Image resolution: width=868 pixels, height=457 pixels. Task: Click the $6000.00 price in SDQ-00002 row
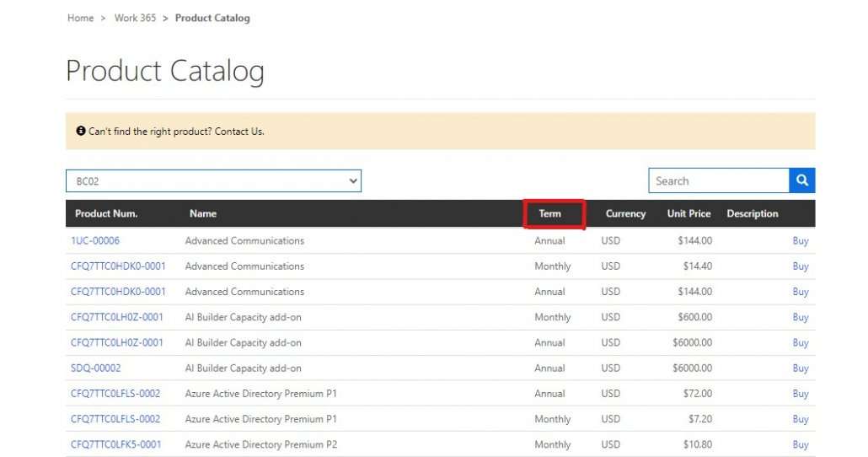(x=693, y=368)
